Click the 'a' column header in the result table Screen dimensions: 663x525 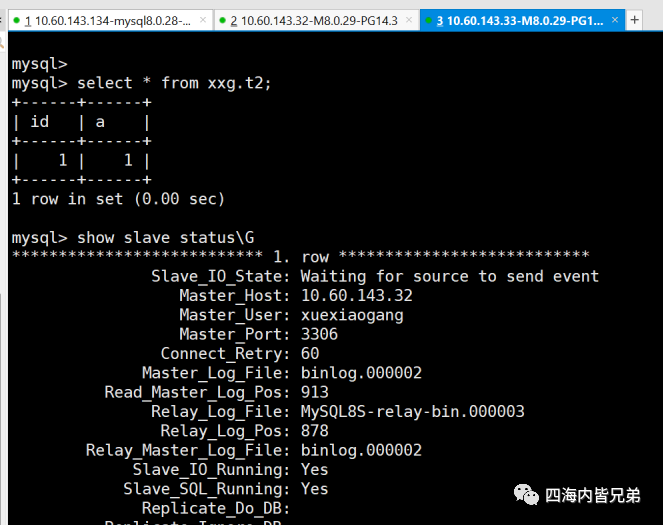[100, 122]
